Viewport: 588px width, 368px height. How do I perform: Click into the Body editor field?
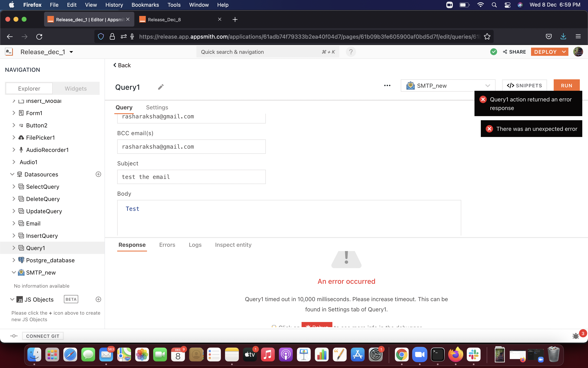click(289, 218)
